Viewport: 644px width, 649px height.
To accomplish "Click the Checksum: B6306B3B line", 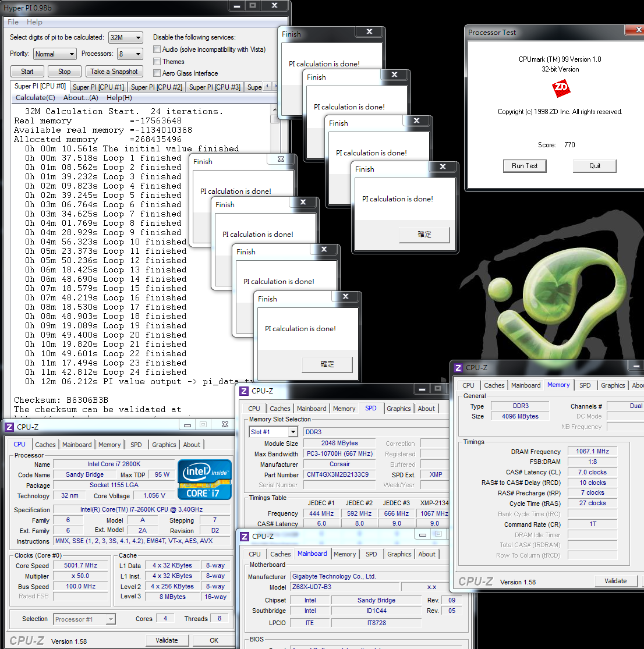I will 61,400.
